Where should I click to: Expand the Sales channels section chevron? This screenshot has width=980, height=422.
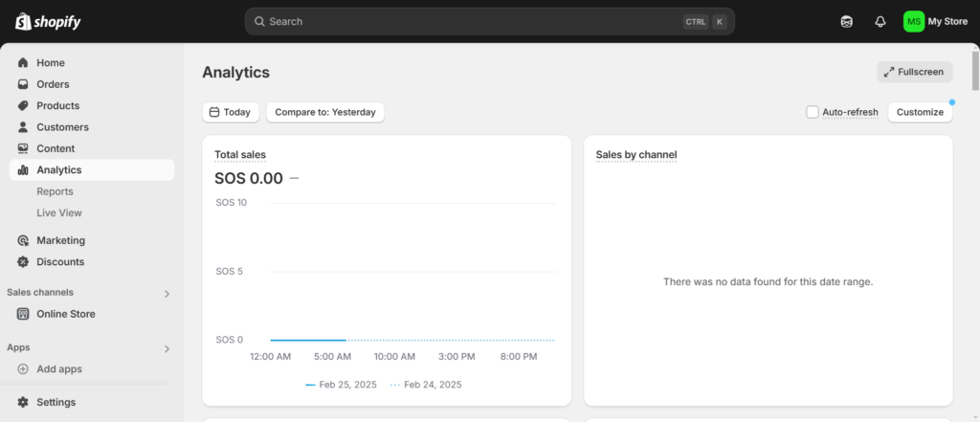click(167, 293)
